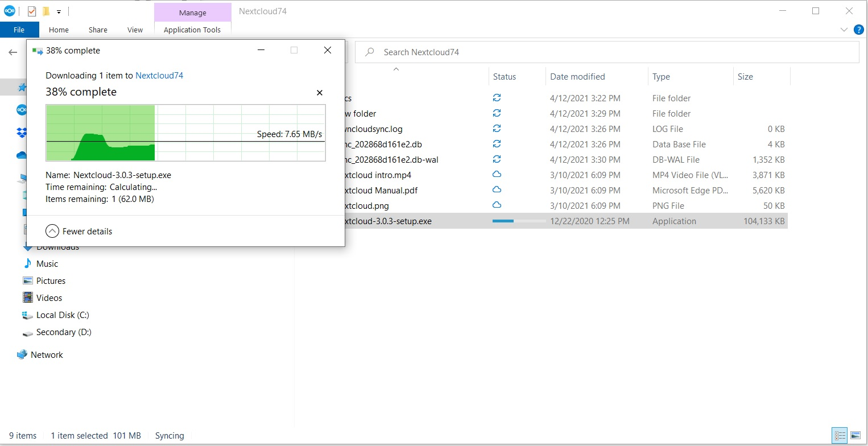The height and width of the screenshot is (446, 868).
Task: Click the Status column header
Action: [x=505, y=76]
